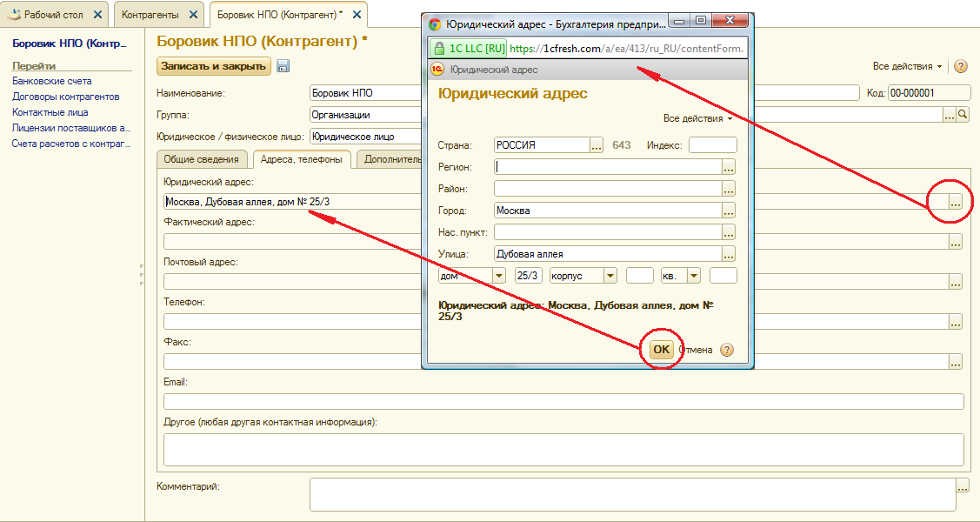
Task: Expand the дом type dropdown
Action: pyautogui.click(x=499, y=276)
